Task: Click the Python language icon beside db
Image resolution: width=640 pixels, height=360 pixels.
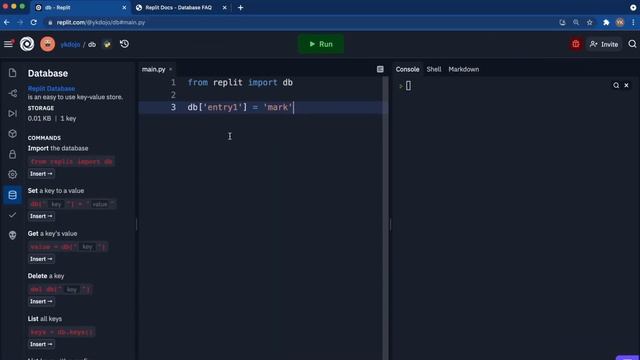Action: [107, 44]
